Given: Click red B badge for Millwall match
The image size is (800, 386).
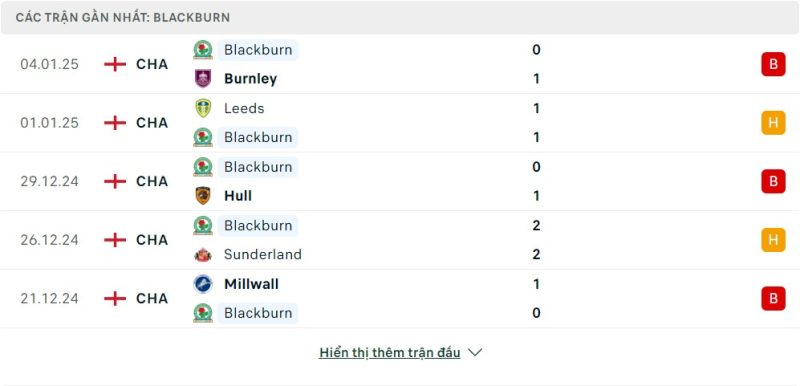Looking at the screenshot, I should coord(773,298).
